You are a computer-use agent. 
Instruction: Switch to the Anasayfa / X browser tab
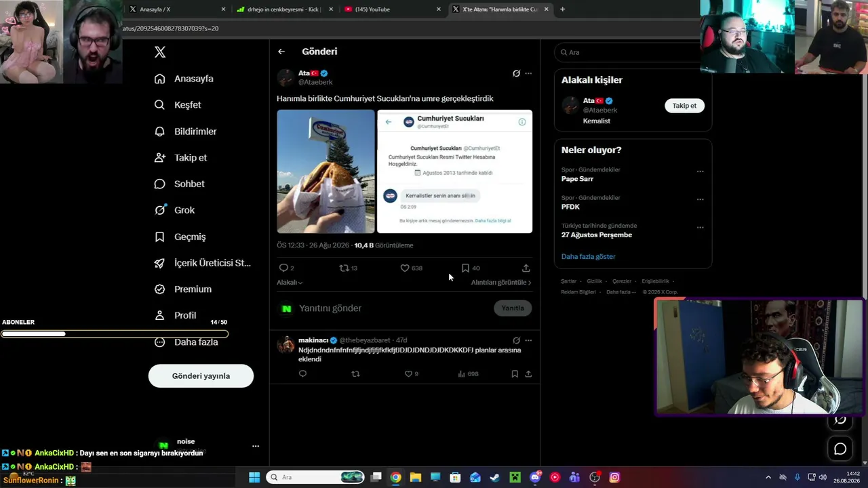(x=178, y=9)
